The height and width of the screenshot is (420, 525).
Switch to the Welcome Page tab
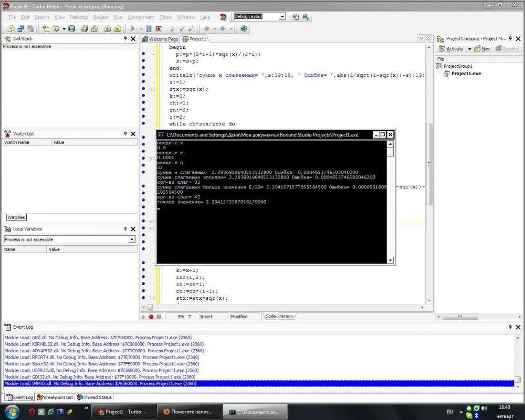(161, 39)
